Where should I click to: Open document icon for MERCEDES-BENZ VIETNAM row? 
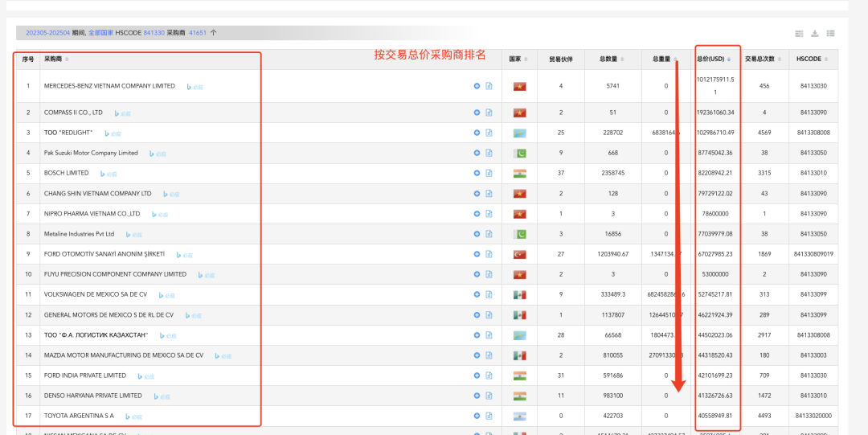489,86
